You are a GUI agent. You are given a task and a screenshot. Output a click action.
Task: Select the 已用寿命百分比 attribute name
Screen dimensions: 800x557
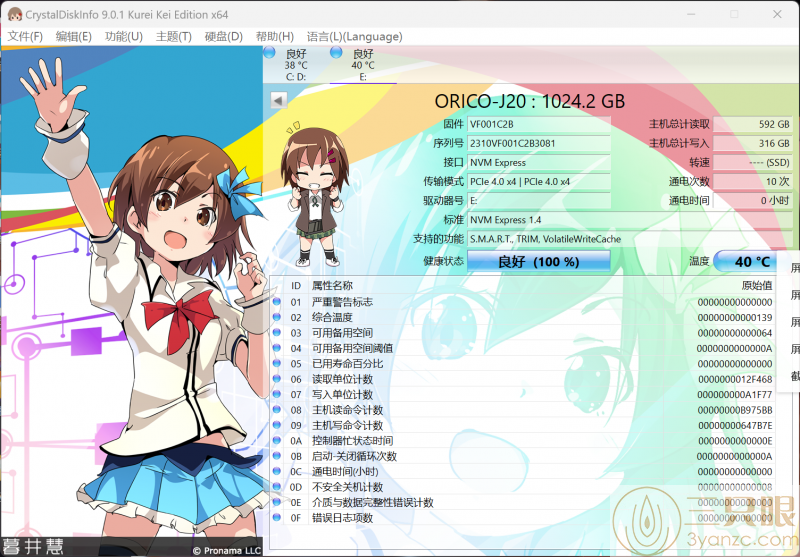pos(347,364)
